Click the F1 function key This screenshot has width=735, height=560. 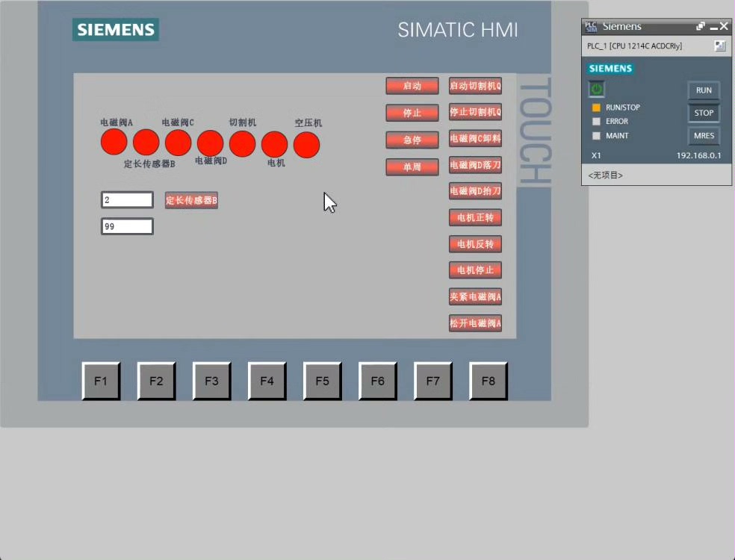(102, 381)
